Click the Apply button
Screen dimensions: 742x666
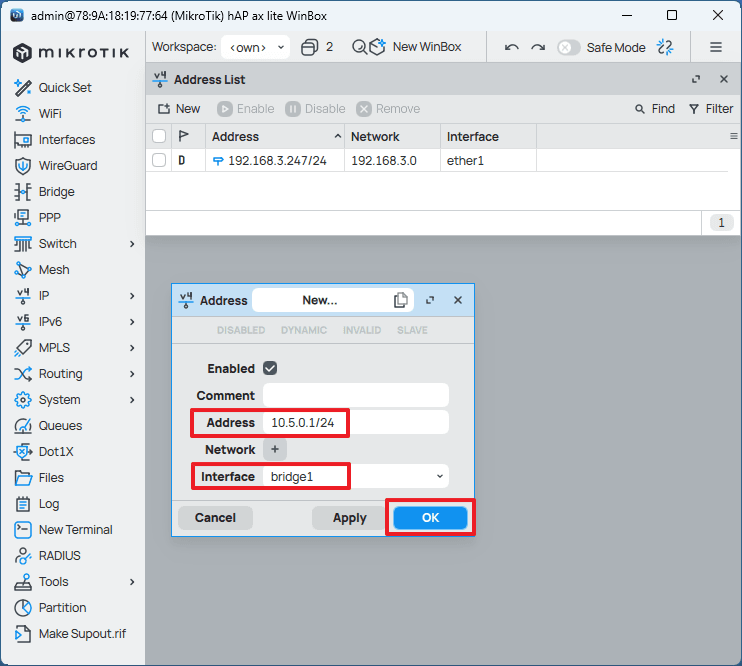(x=349, y=518)
